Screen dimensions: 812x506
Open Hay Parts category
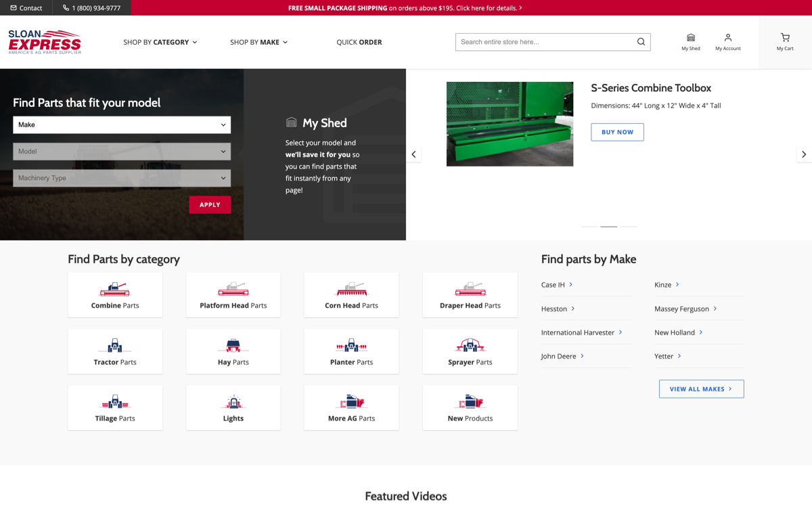[233, 352]
